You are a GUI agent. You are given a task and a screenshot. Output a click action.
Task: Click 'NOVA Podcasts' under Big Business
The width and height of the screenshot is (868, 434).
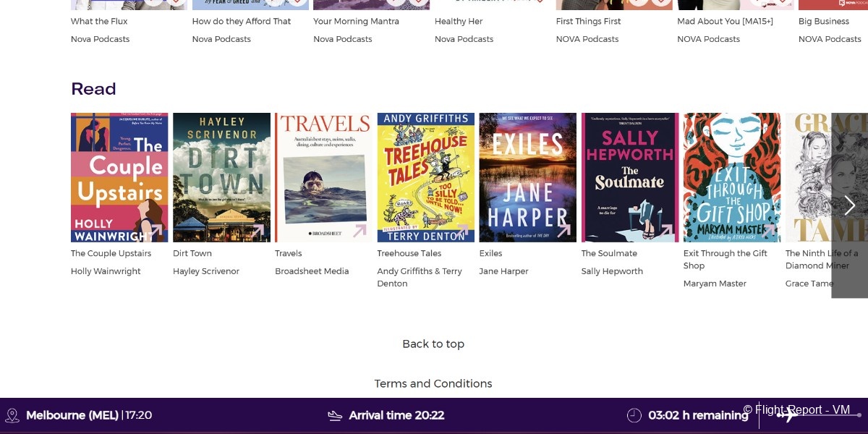click(x=830, y=39)
